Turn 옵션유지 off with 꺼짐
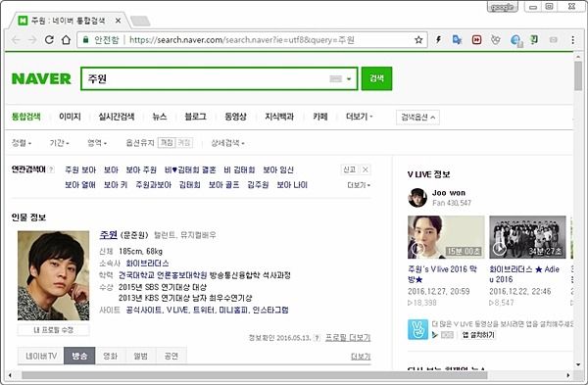Screen dimensions: 588x385 (167, 143)
